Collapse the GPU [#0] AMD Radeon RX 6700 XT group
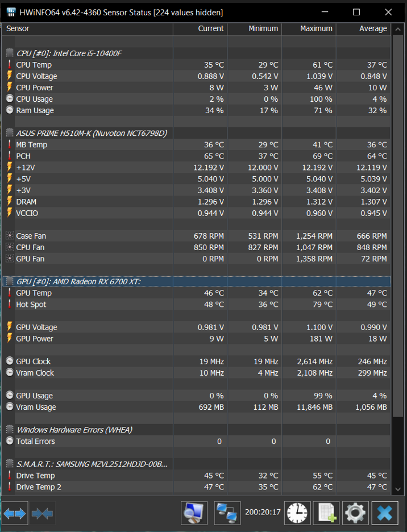The height and width of the screenshot is (532, 407). [x=10, y=281]
